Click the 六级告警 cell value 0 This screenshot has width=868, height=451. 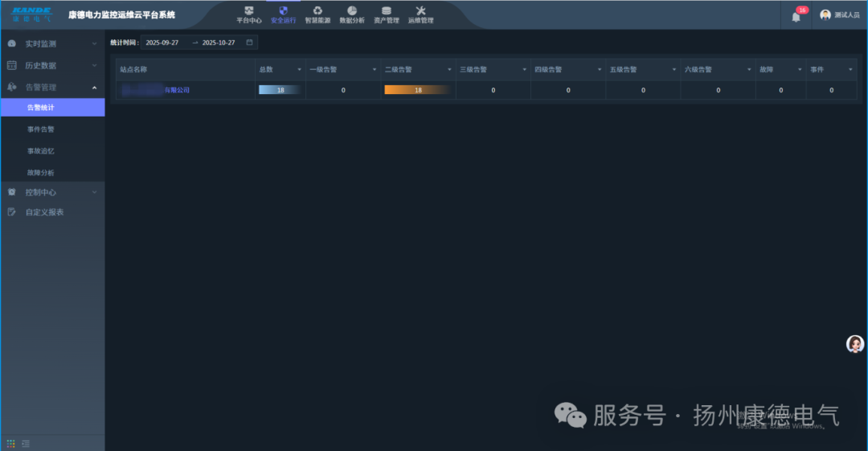click(719, 90)
